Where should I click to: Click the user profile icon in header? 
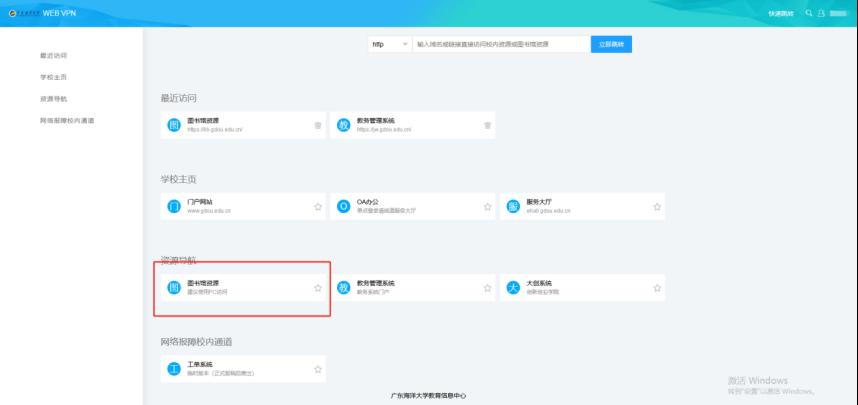821,13
